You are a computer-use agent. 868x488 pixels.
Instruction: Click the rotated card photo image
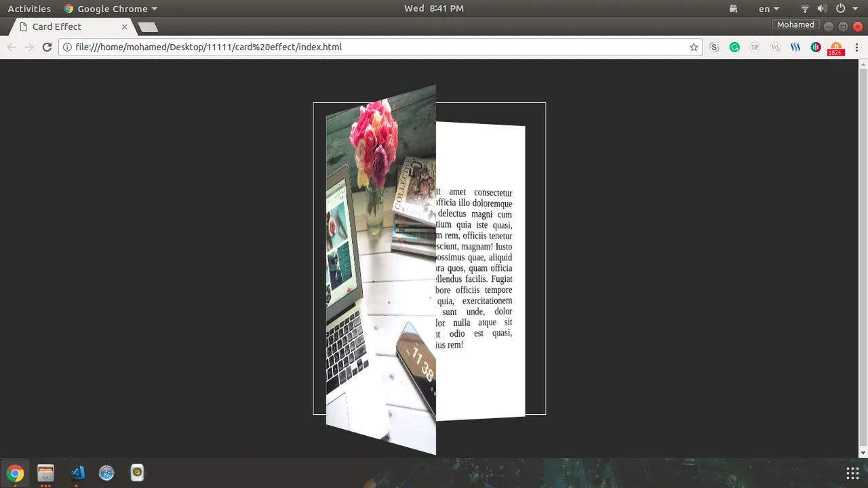click(x=381, y=271)
